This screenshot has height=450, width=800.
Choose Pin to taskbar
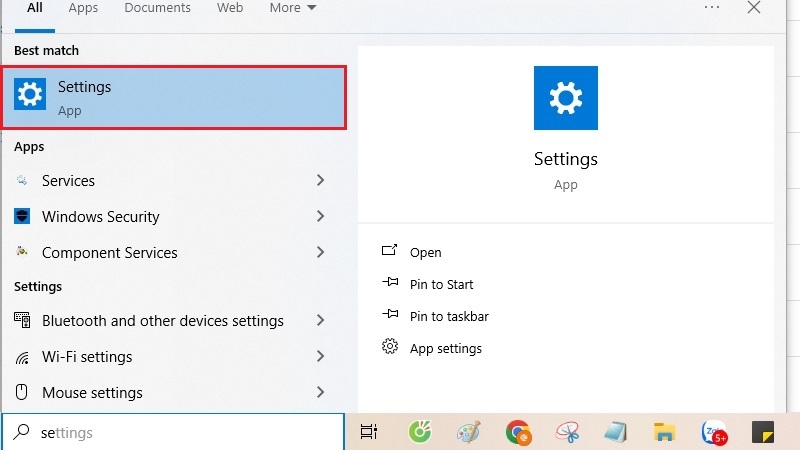pyautogui.click(x=449, y=316)
